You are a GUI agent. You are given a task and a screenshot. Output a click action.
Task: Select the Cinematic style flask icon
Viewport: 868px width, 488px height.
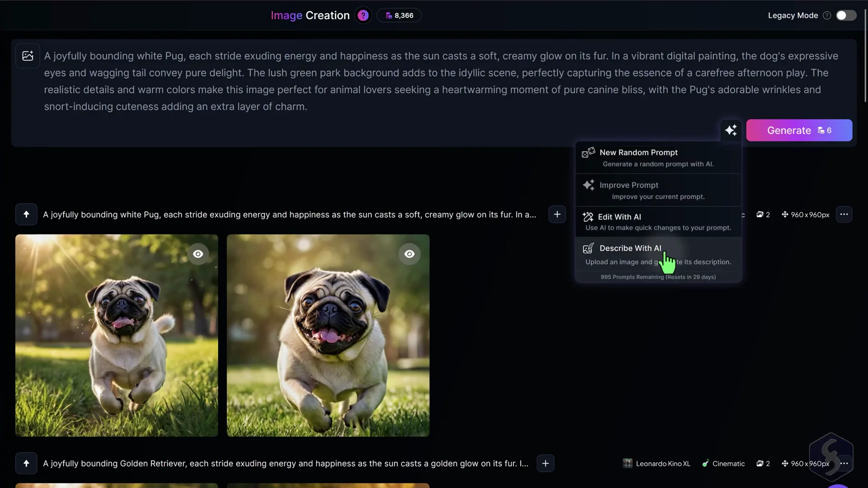tap(706, 463)
